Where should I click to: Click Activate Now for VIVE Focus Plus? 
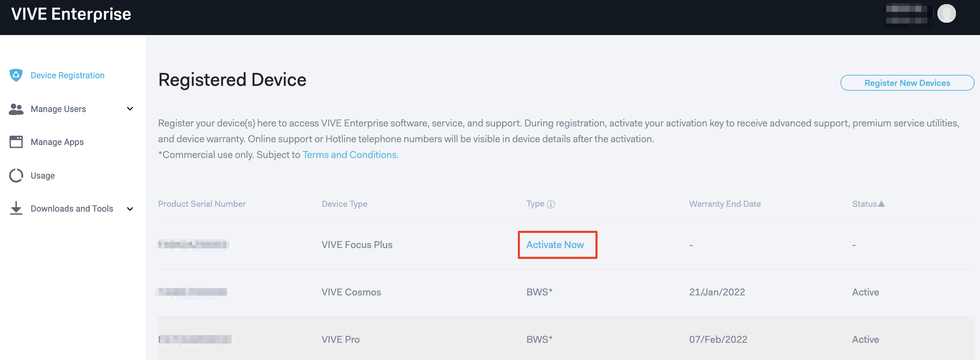[555, 245]
